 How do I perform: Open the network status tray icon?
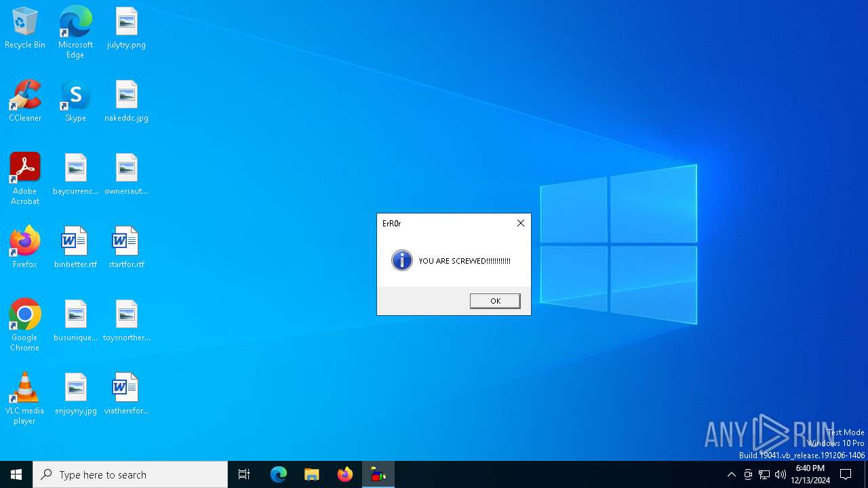tap(764, 474)
